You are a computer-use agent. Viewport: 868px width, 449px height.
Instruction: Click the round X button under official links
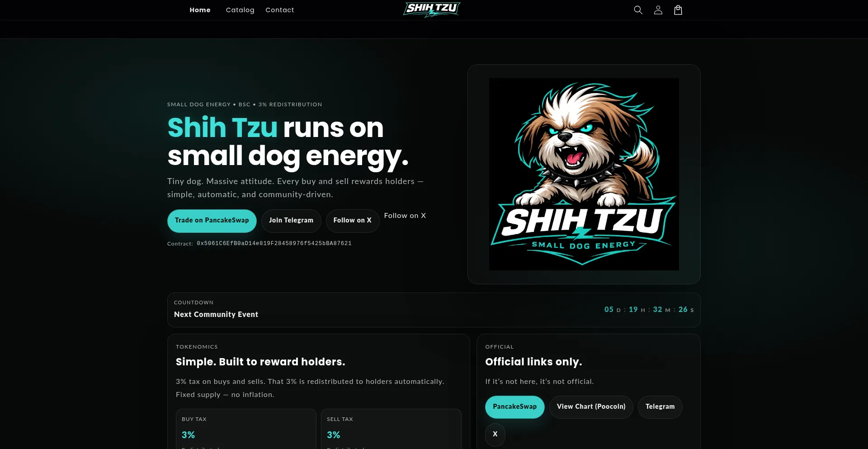[495, 435]
